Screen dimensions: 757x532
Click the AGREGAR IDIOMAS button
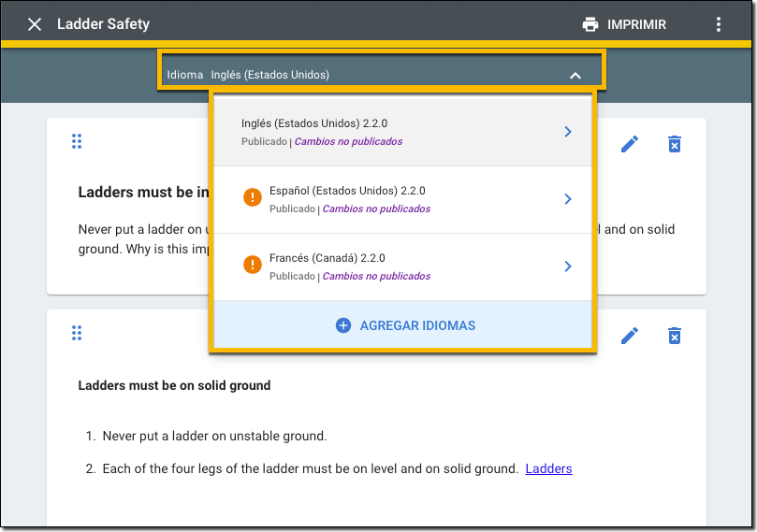405,325
